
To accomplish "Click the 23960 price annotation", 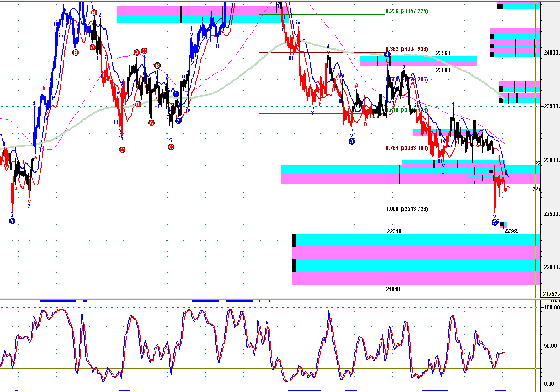I will pos(443,53).
